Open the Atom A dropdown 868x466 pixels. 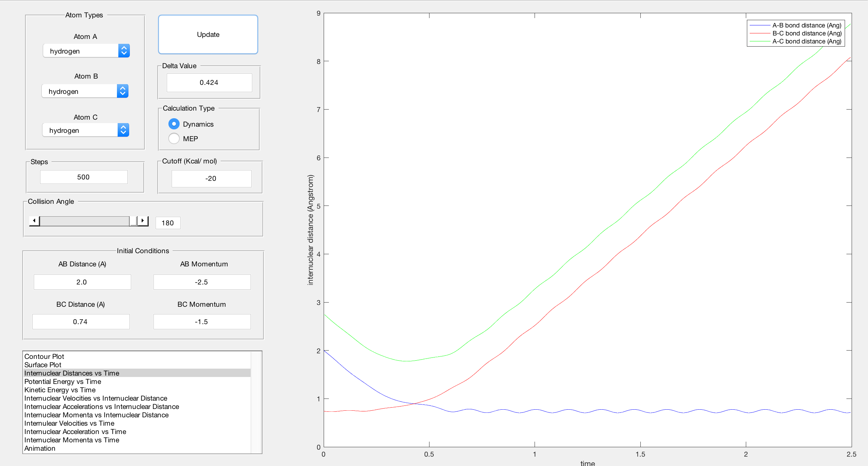(x=86, y=51)
